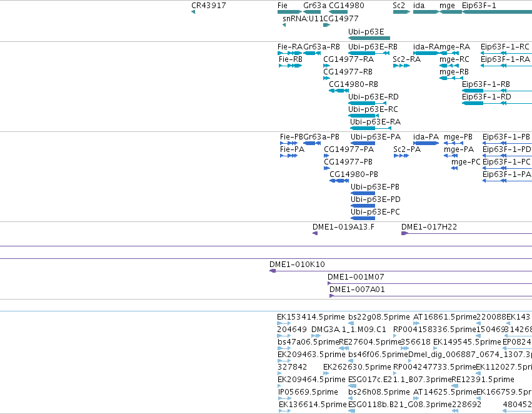This screenshot has width=532, height=414.
Task: Click the ida-RA transcript label
Action: click(426, 47)
